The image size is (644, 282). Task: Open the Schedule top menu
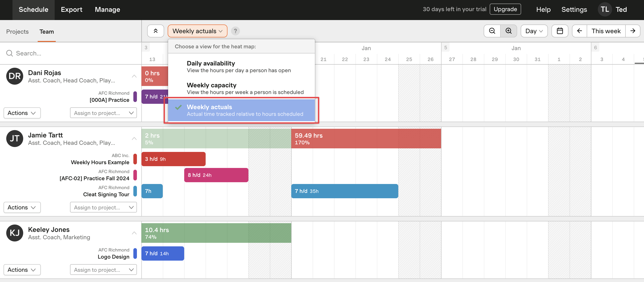coord(33,10)
